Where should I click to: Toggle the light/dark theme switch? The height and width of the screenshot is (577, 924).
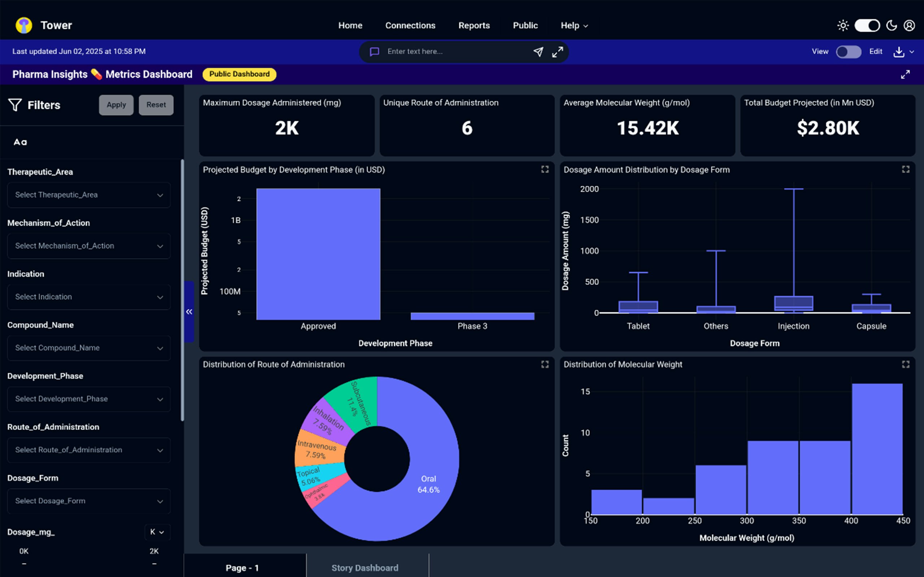pyautogui.click(x=867, y=26)
